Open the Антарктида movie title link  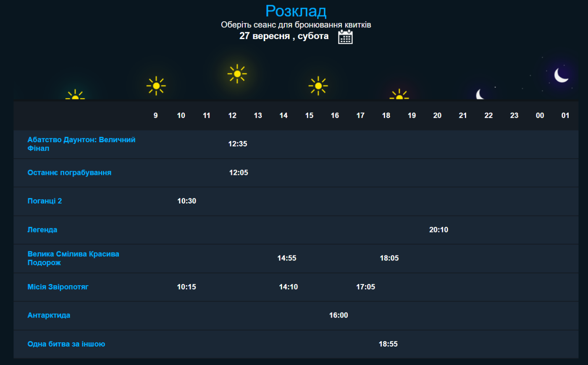point(49,315)
